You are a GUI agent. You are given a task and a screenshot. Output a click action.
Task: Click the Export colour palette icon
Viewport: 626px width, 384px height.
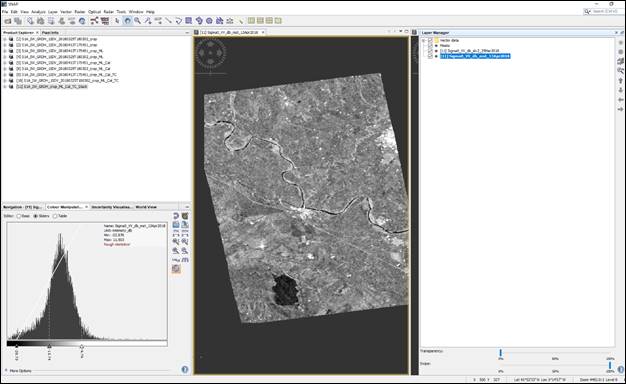(185, 225)
